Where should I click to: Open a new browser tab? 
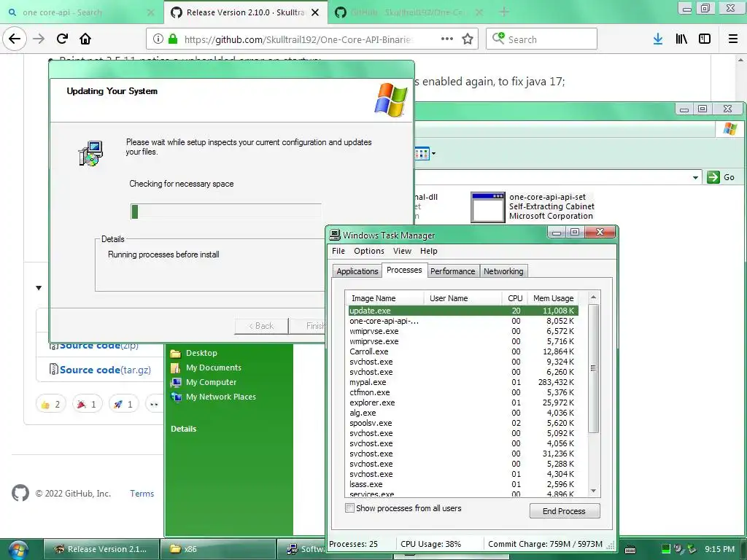coord(504,12)
